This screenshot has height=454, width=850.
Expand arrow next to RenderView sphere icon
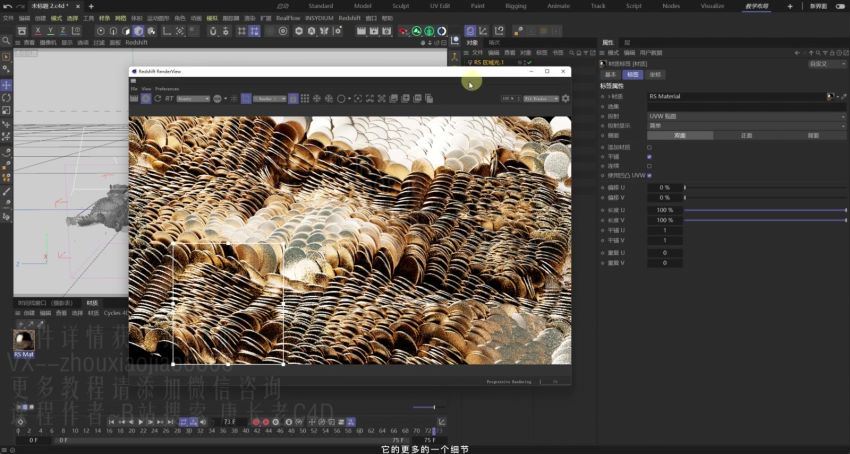224,99
